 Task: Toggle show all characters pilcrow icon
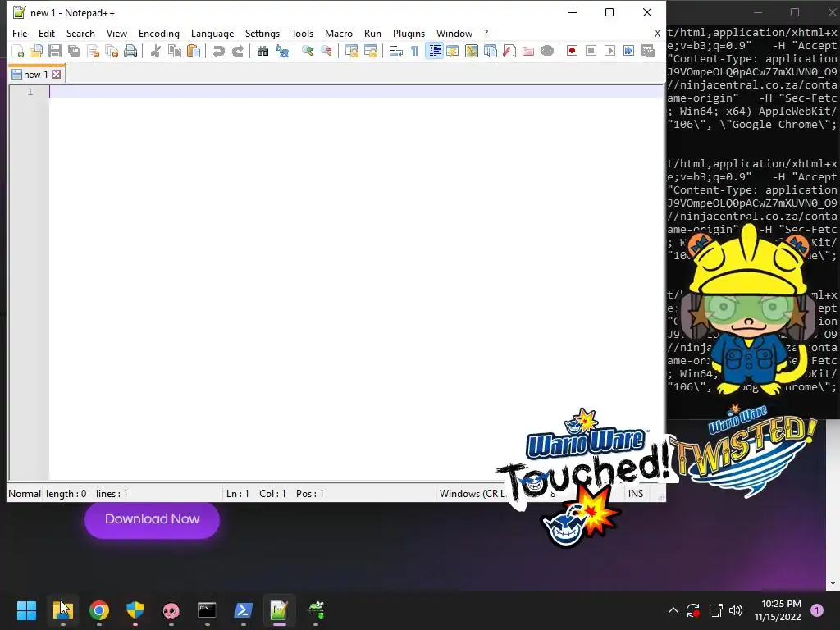click(x=414, y=51)
